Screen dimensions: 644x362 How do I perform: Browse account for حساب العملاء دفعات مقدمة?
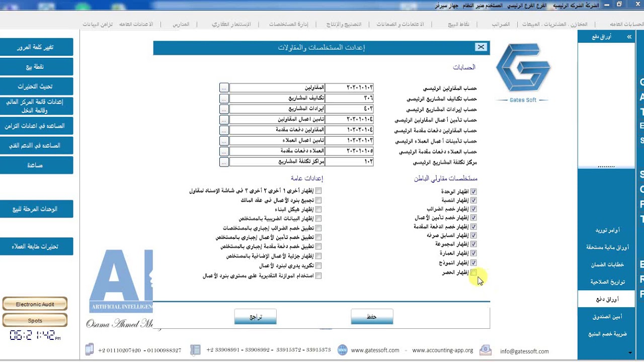pyautogui.click(x=224, y=151)
